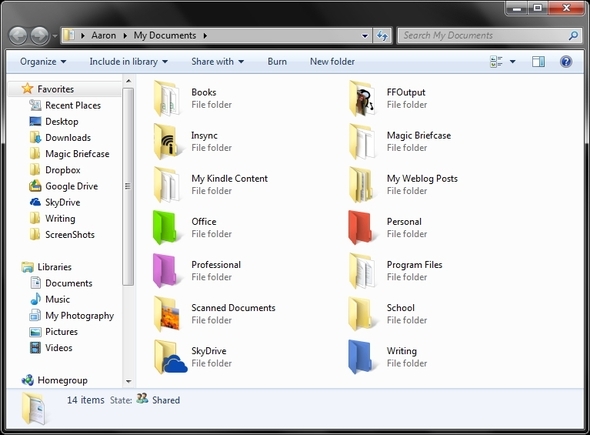This screenshot has height=435, width=590.
Task: Click the Help question mark icon
Action: (566, 61)
